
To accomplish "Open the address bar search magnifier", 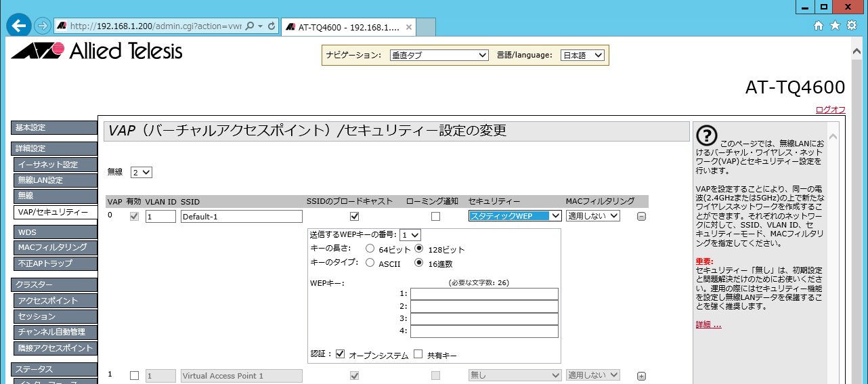I will (x=250, y=26).
